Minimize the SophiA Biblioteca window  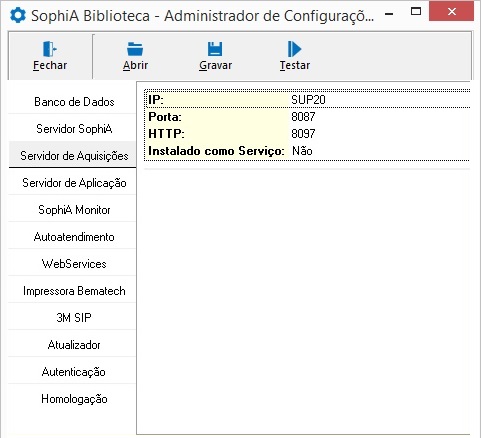[x=389, y=13]
